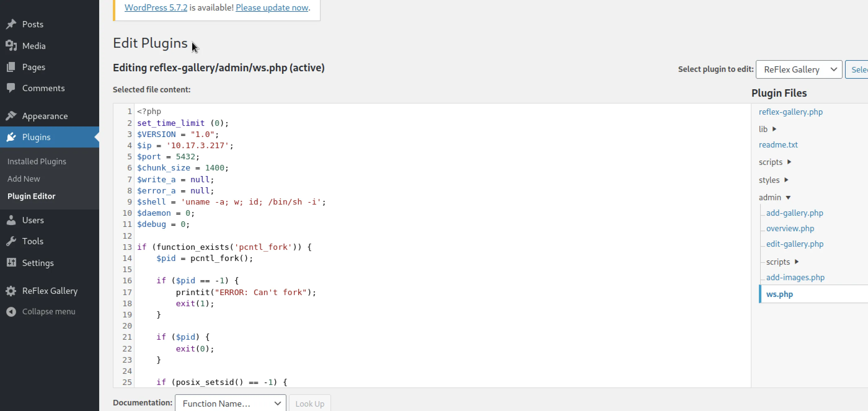Click the Please update now link
868x411 pixels.
(272, 7)
